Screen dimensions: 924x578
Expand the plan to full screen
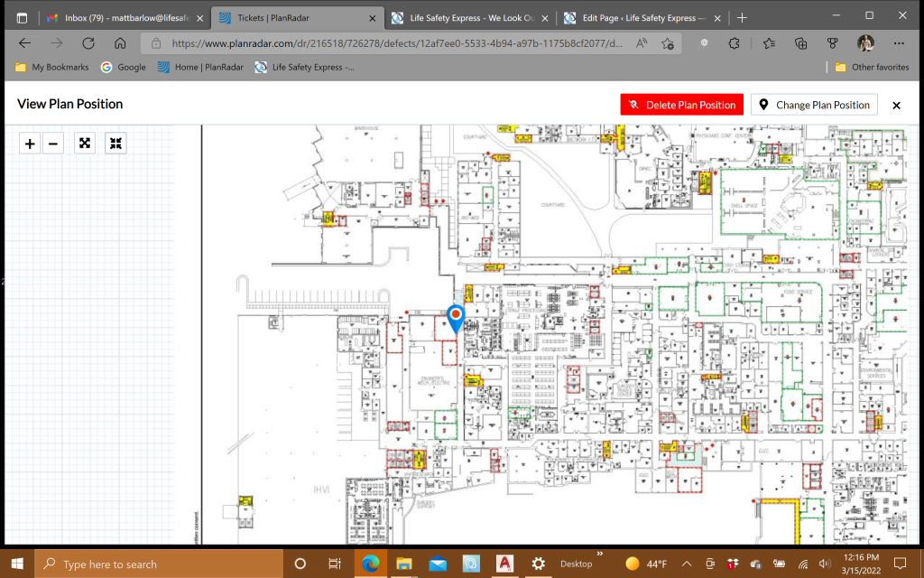tap(84, 143)
